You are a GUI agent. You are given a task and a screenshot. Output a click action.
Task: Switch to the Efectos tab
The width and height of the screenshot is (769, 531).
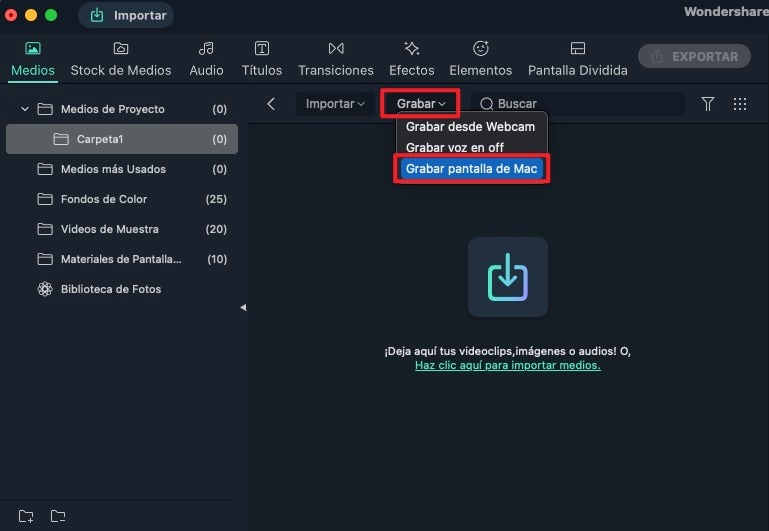(x=411, y=60)
